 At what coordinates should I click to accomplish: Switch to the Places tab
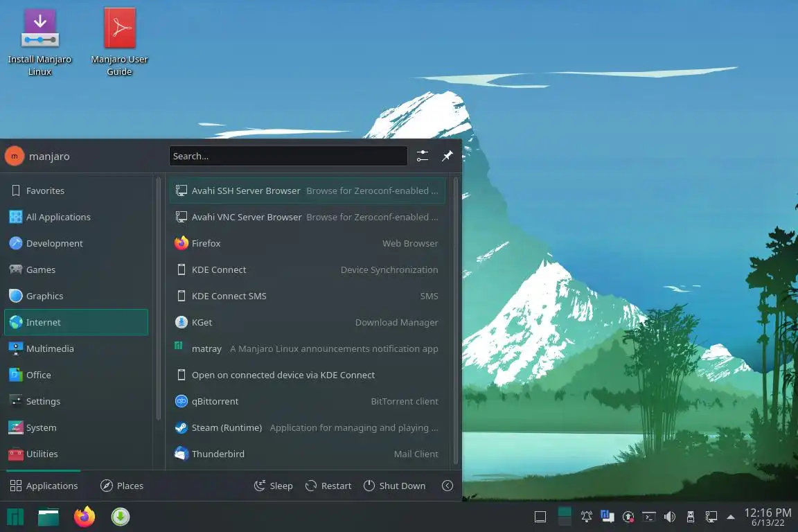[122, 486]
